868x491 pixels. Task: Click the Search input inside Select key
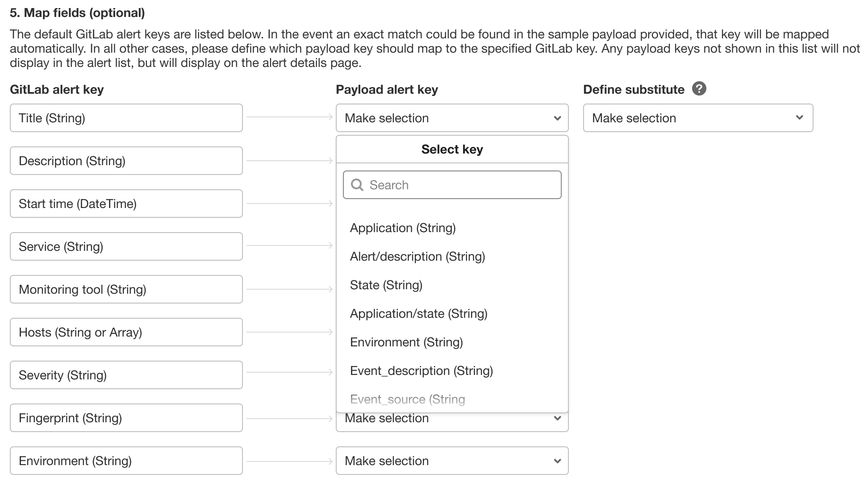(452, 184)
